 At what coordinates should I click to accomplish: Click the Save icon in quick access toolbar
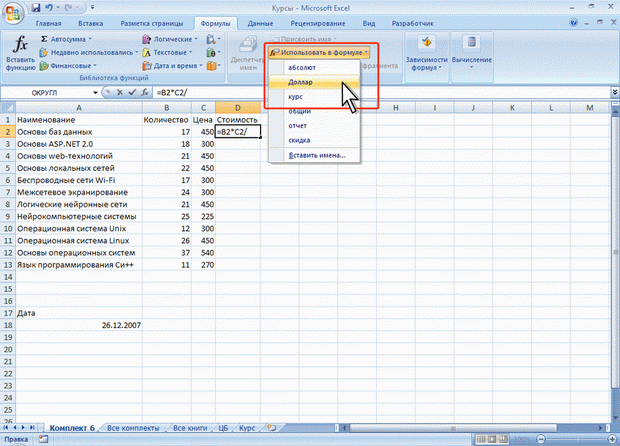click(35, 6)
